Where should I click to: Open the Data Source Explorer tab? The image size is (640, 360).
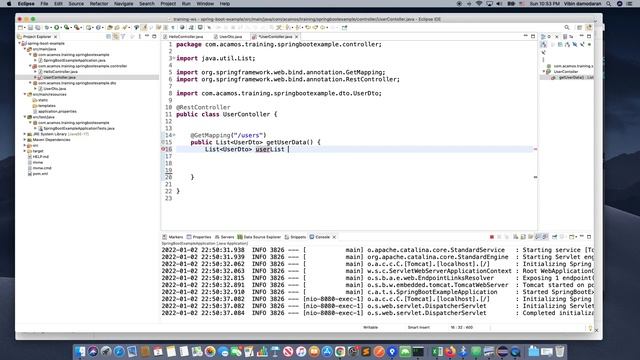[259, 237]
